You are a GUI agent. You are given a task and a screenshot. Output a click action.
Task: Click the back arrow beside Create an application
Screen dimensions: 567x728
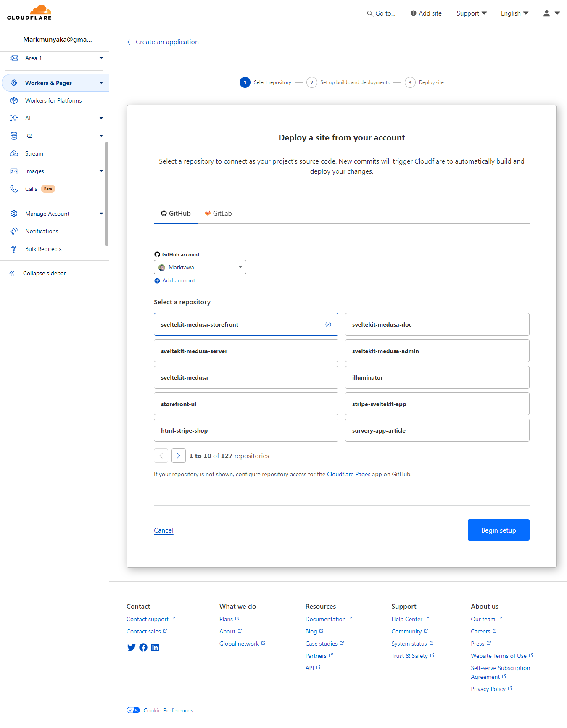(x=130, y=42)
